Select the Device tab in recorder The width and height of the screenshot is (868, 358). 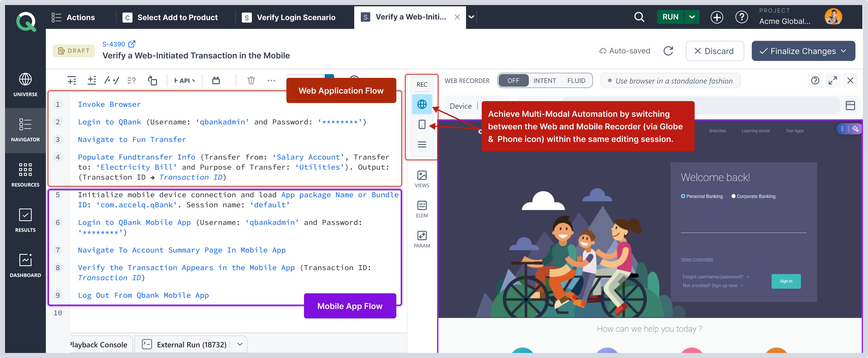click(x=461, y=106)
